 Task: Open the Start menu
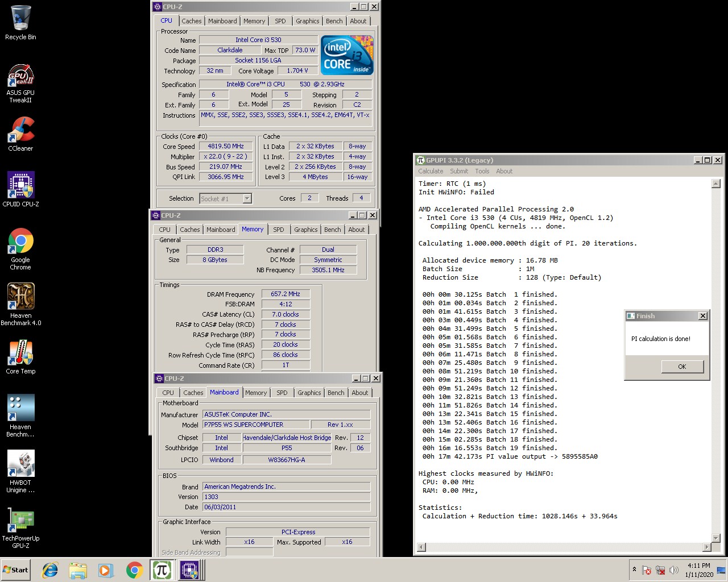(16, 570)
